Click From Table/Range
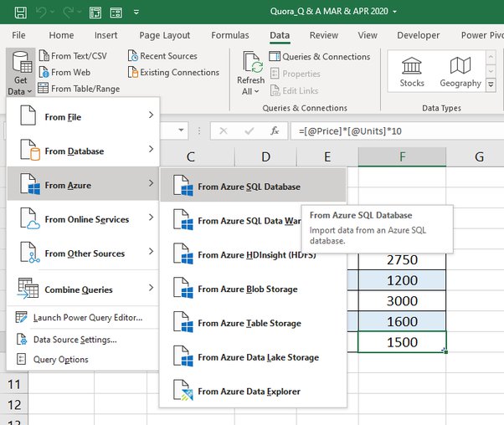This screenshot has width=504, height=425. (x=79, y=89)
